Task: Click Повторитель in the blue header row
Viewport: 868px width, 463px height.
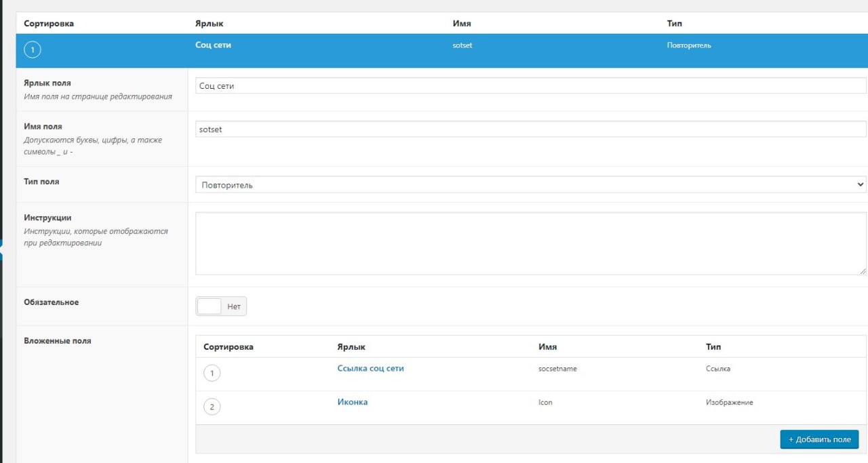Action: click(x=689, y=46)
